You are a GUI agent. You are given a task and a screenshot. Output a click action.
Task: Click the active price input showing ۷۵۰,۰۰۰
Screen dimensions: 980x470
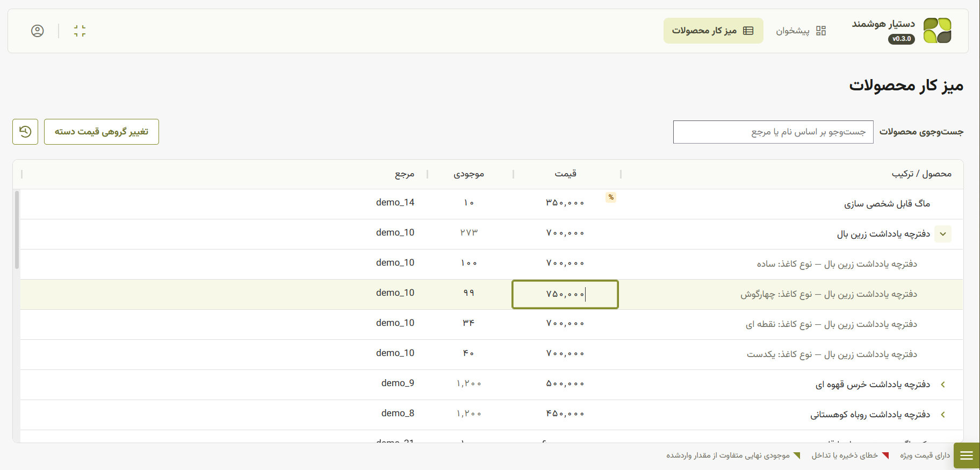click(565, 294)
